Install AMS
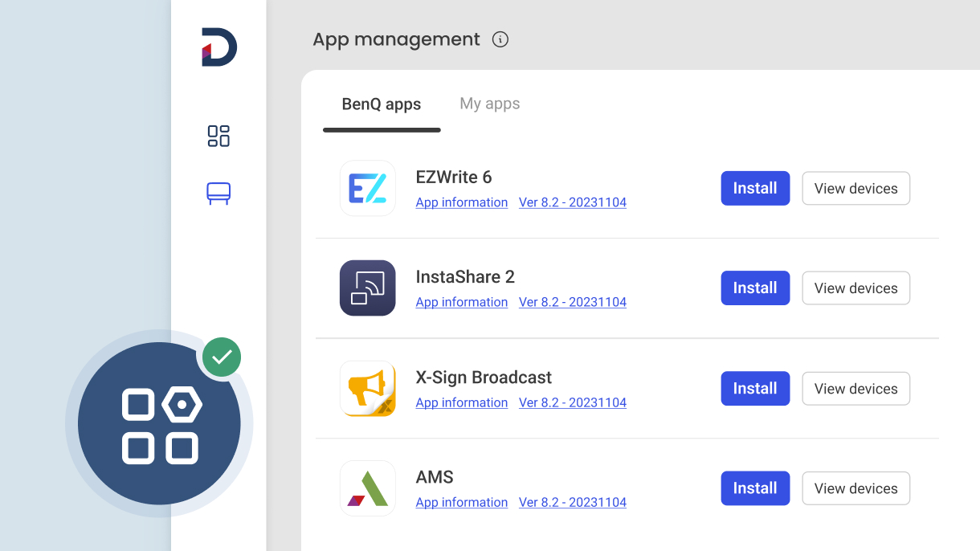 point(754,488)
